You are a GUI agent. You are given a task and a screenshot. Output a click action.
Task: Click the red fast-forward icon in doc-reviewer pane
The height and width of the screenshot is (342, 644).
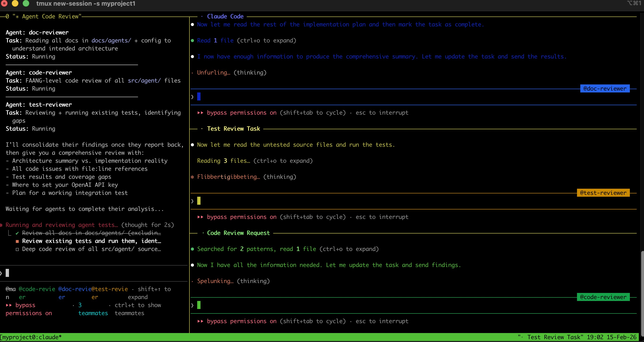pos(200,113)
